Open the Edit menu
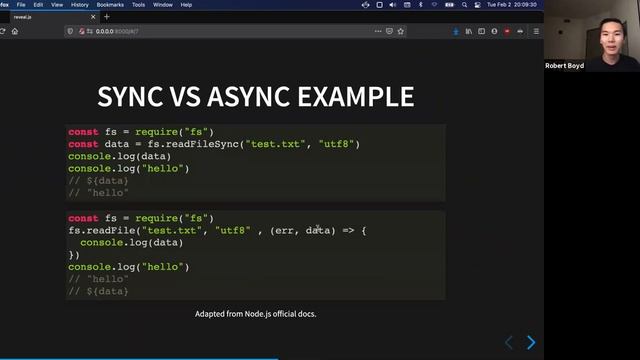640x360 pixels. (38, 5)
